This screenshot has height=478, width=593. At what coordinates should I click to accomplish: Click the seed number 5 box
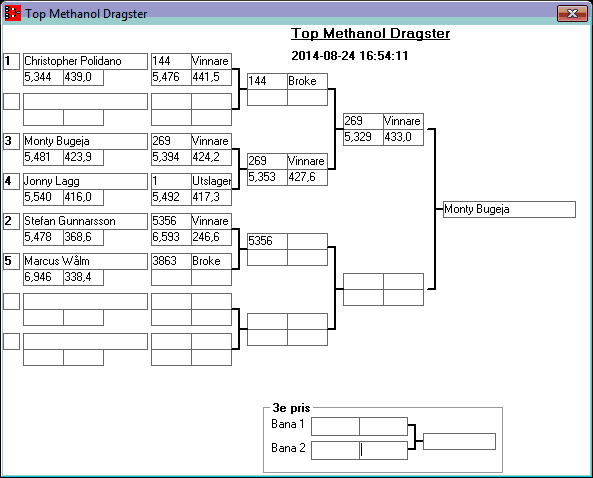point(11,261)
